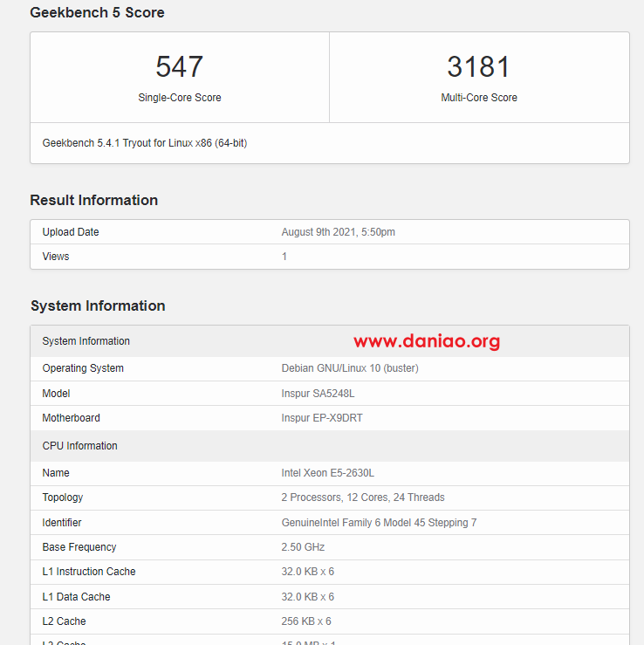
Task: Click the System Information table header row
Action: 330,341
